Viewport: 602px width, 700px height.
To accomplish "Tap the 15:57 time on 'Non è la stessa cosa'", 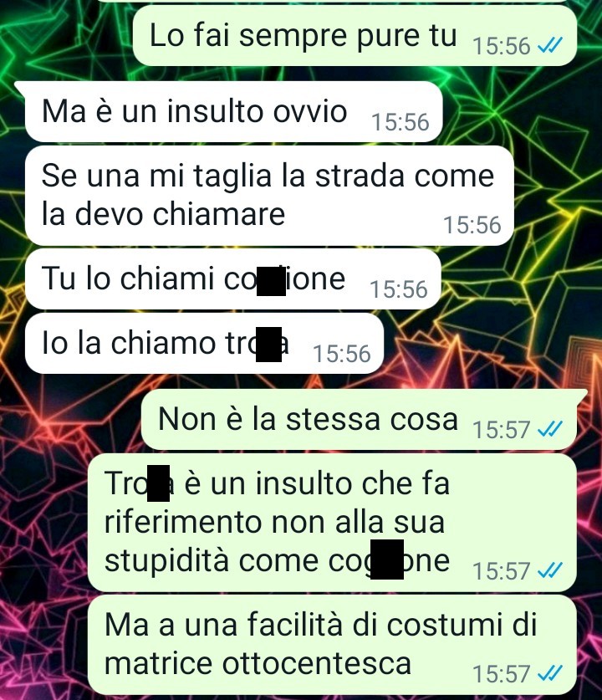I will point(501,430).
